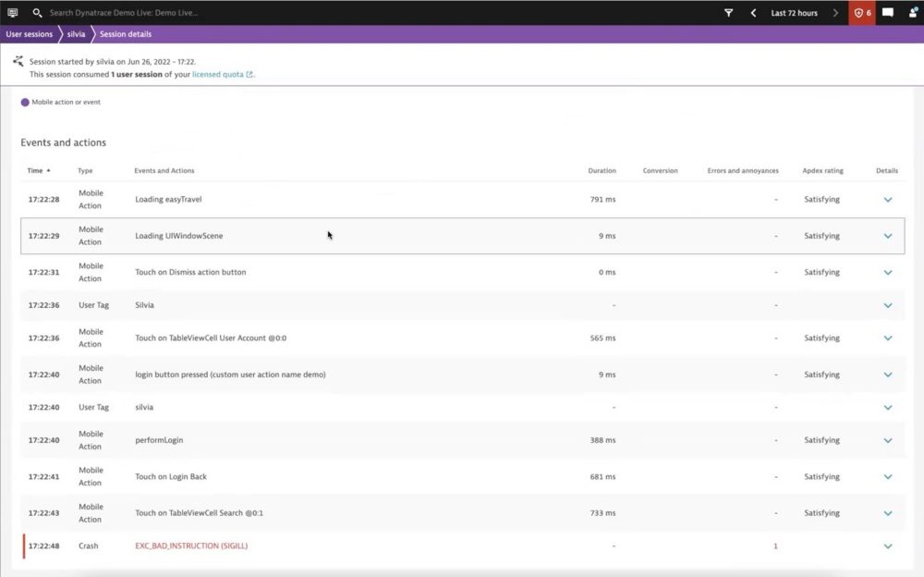Select Session details breadcrumb
Screen dimensions: 924x577
(x=126, y=34)
